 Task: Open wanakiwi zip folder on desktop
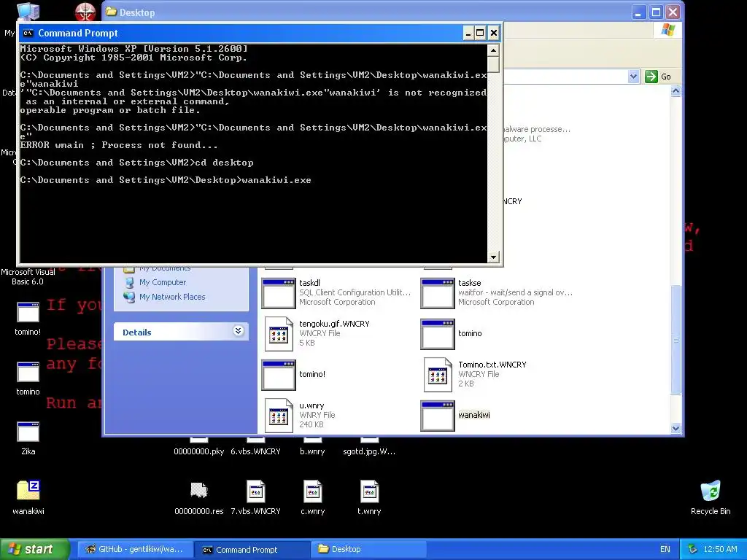(x=28, y=491)
